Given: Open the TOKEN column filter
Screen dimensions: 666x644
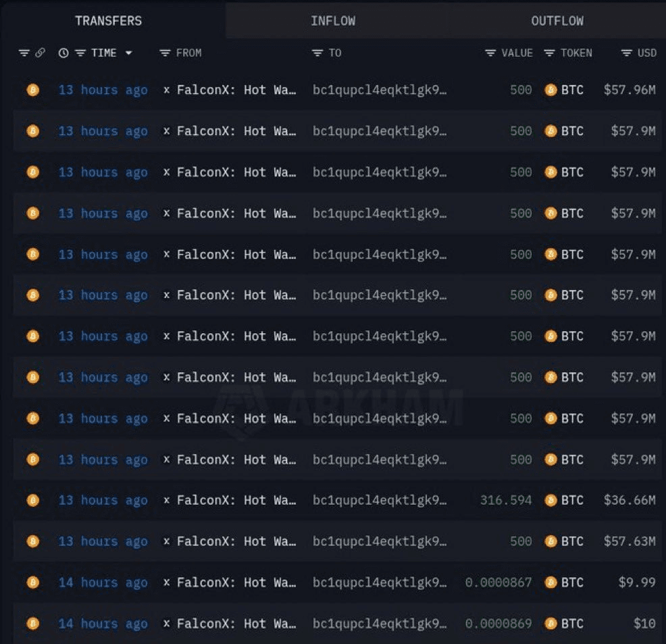Looking at the screenshot, I should pyautogui.click(x=550, y=53).
